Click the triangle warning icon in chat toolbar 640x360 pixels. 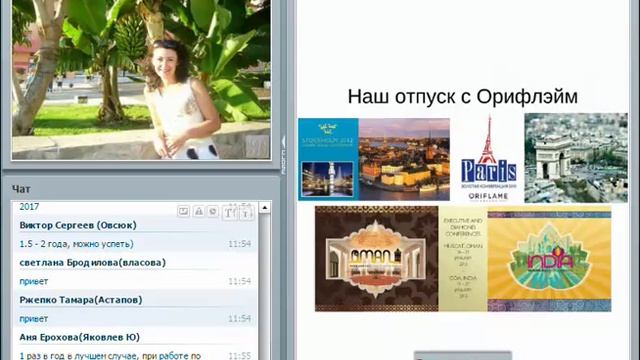click(x=199, y=211)
